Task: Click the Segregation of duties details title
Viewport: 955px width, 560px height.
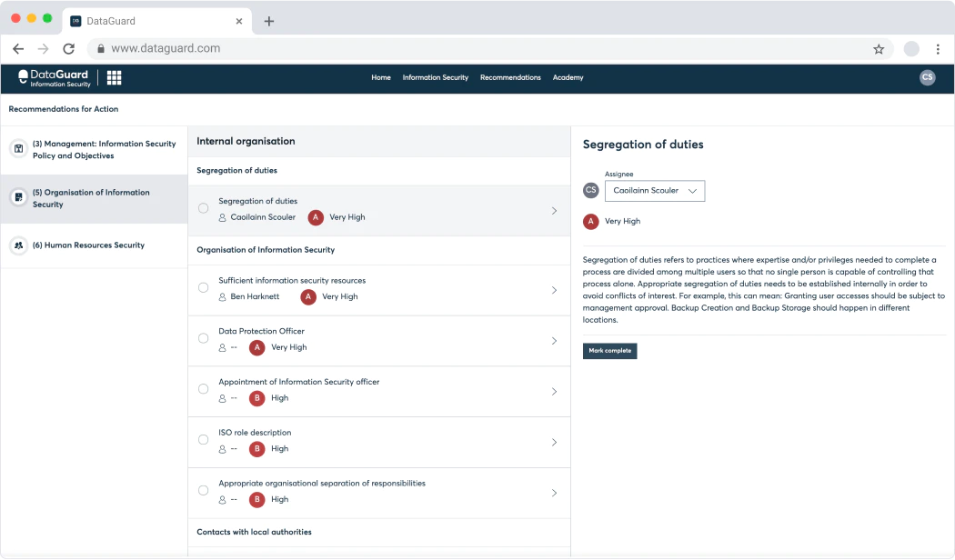Action: (643, 145)
